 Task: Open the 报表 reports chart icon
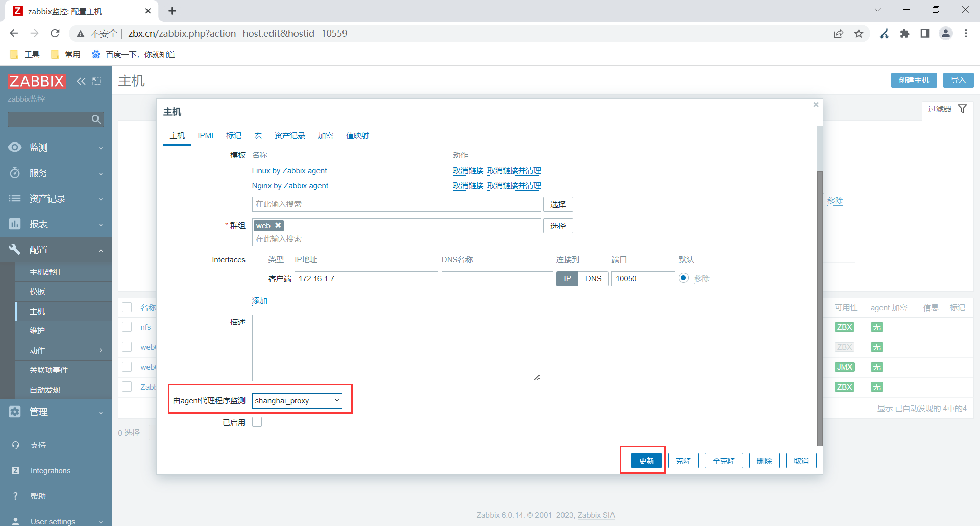pos(15,224)
